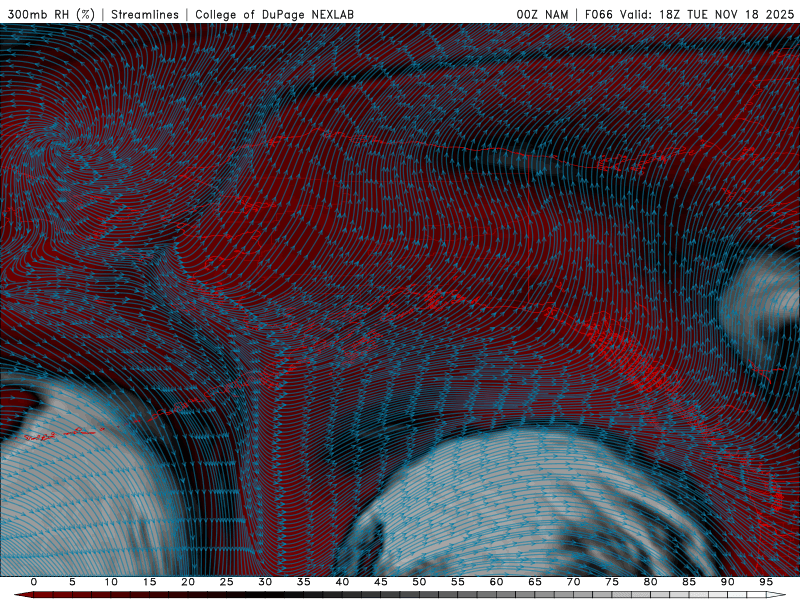Click the '0' label on the color scale
The height and width of the screenshot is (600, 800).
click(x=34, y=582)
